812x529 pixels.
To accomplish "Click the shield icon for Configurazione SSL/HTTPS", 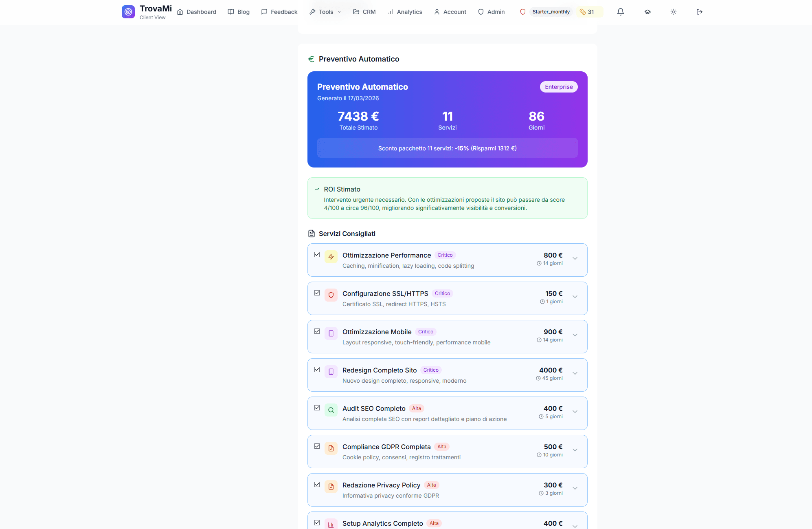I will pos(331,295).
